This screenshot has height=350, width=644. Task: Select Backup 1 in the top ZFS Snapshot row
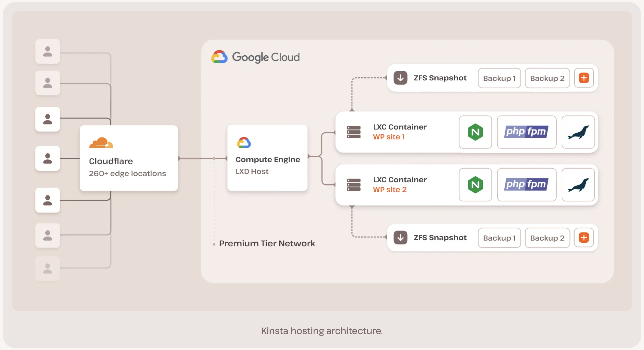pyautogui.click(x=499, y=78)
